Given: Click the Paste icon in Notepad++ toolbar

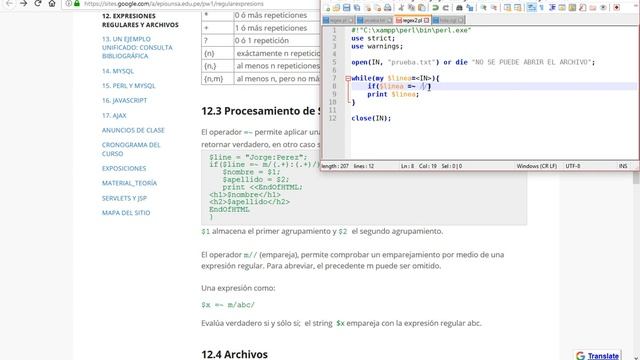Looking at the screenshot, I should coord(421,8).
